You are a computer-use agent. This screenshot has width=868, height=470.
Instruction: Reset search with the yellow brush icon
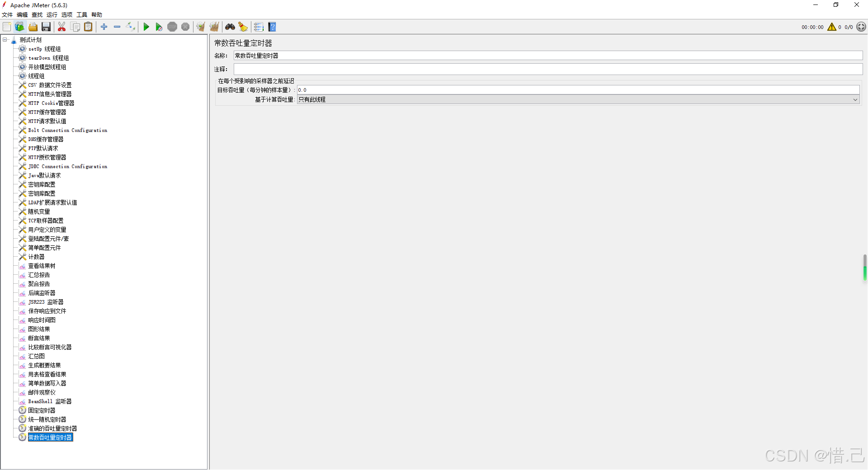[x=243, y=27]
